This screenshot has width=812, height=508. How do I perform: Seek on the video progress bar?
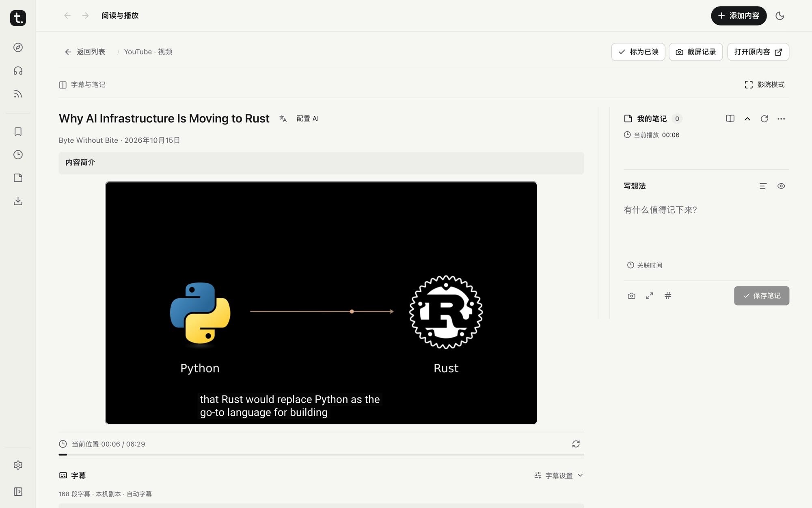pyautogui.click(x=321, y=454)
